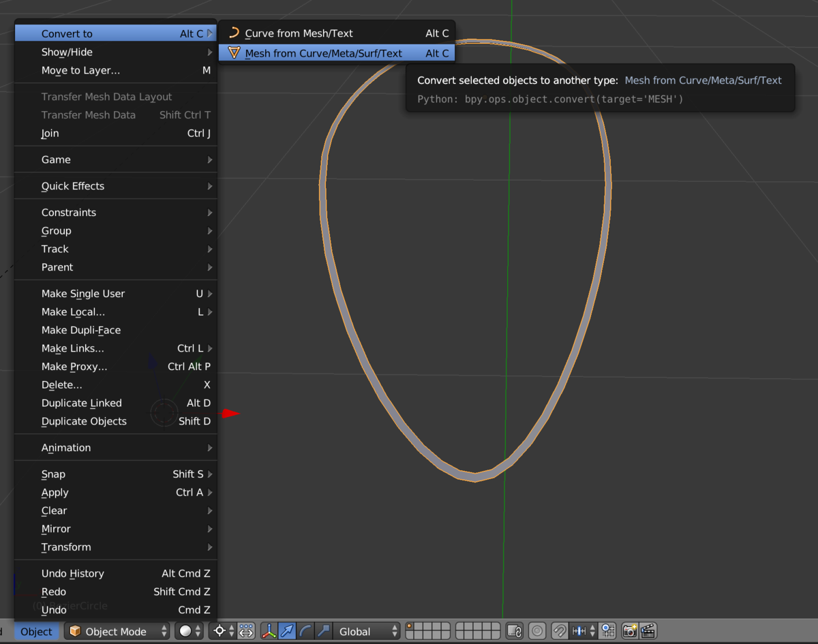
Task: Enable the translate manipulator arrow
Action: 287,632
